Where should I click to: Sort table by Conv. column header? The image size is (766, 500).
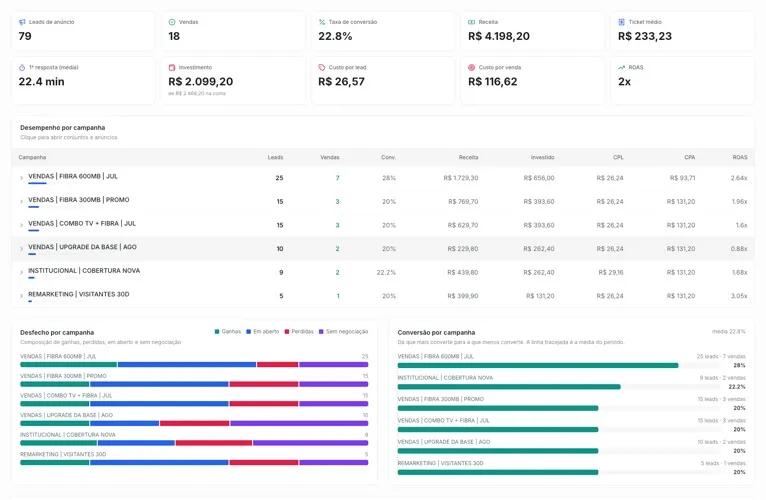[388, 157]
